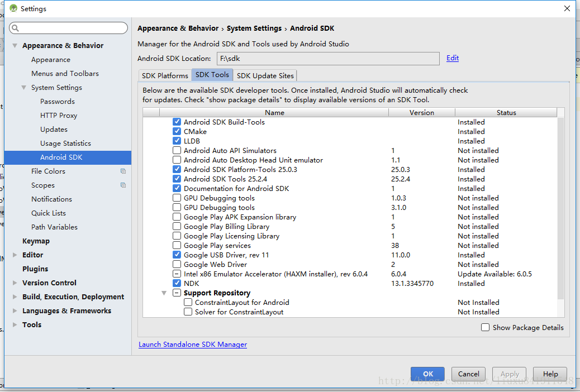Check Android Auto API Simulators
Screen dimensions: 580x392
point(177,150)
